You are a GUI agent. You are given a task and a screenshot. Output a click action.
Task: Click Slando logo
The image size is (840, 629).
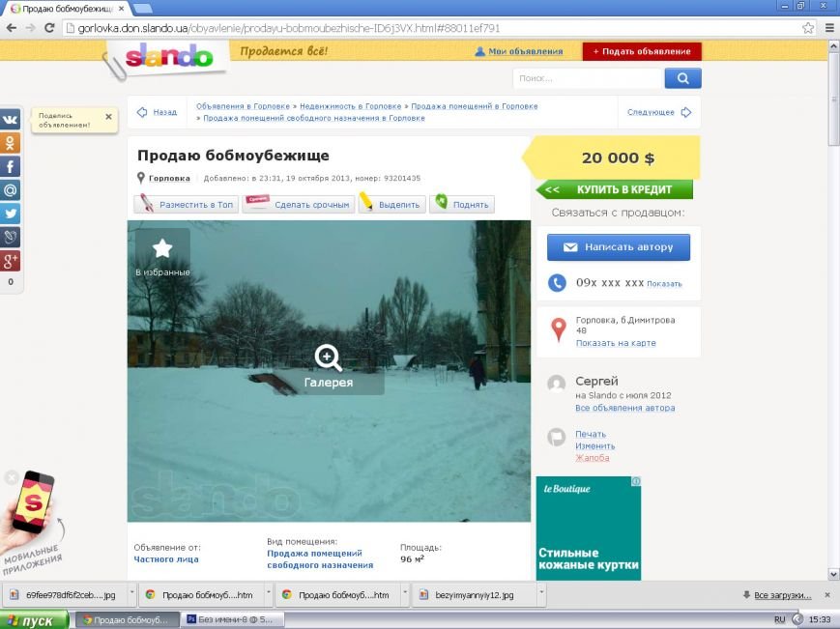pos(169,56)
